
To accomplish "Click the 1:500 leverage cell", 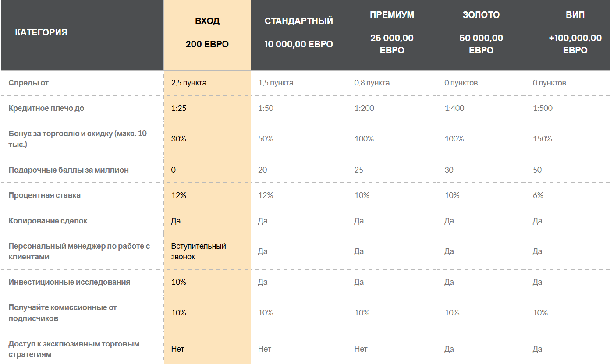I will pyautogui.click(x=543, y=108).
